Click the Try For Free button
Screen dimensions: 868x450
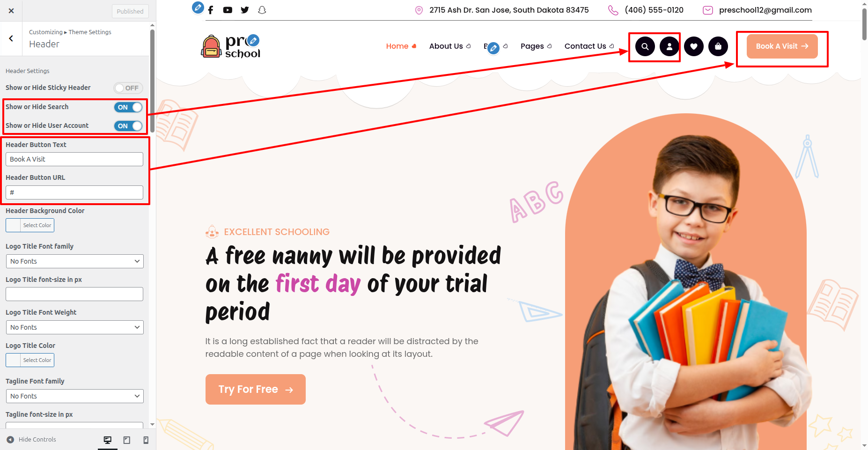pyautogui.click(x=256, y=389)
